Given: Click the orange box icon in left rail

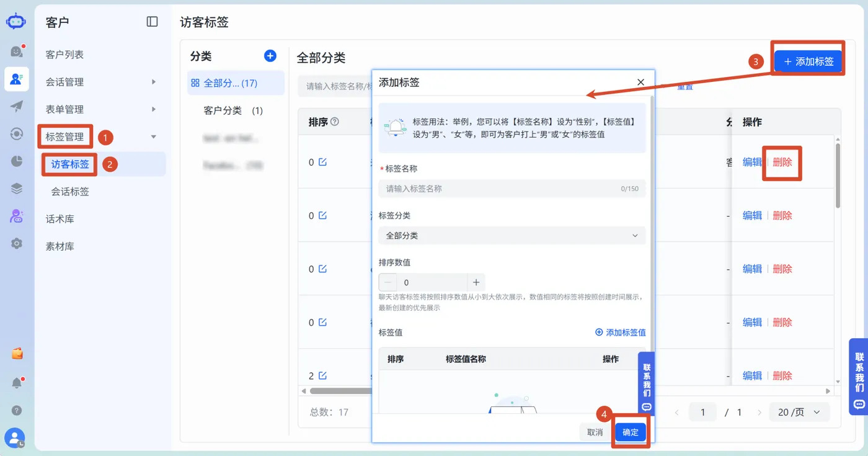Looking at the screenshot, I should (x=17, y=354).
